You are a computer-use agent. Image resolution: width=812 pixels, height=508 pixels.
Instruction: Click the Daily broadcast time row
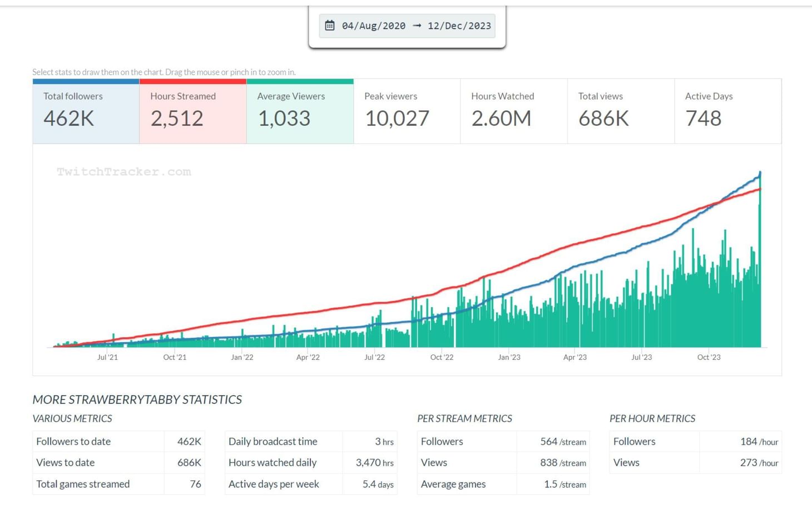311,441
